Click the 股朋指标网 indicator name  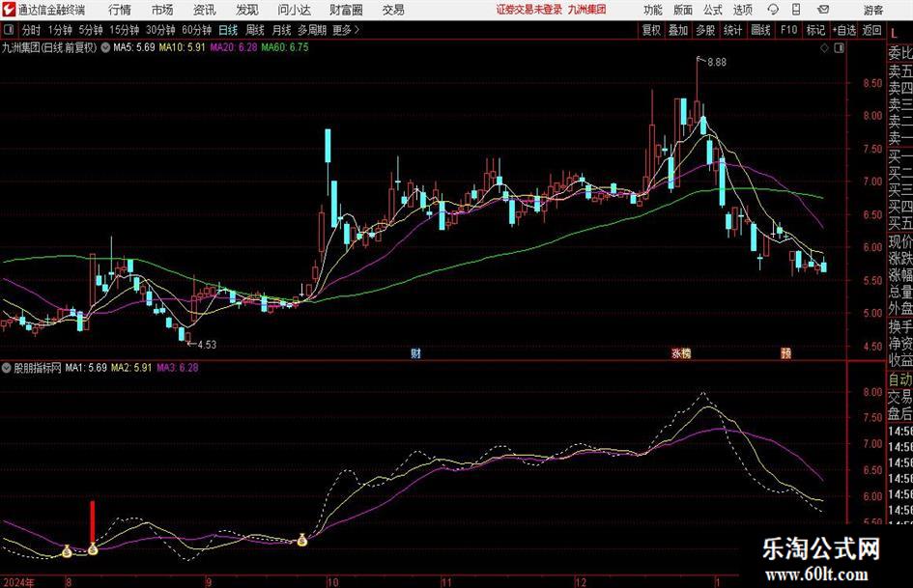[x=38, y=368]
